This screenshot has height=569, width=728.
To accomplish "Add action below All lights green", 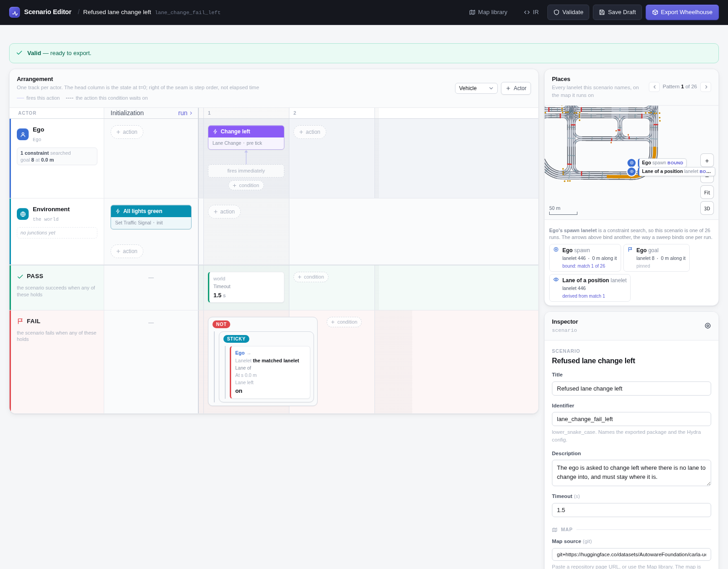I will 127,251.
